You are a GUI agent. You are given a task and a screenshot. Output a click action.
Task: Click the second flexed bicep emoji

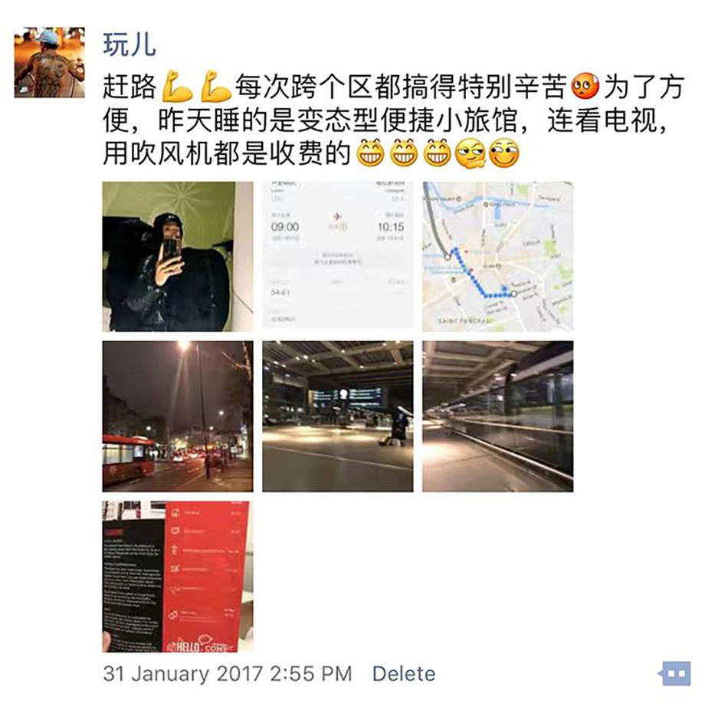click(x=215, y=86)
